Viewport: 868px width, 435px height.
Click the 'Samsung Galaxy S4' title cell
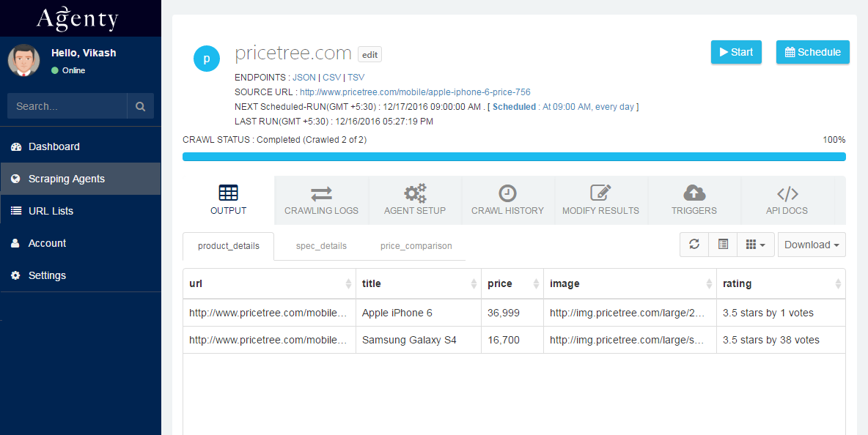tap(419, 340)
